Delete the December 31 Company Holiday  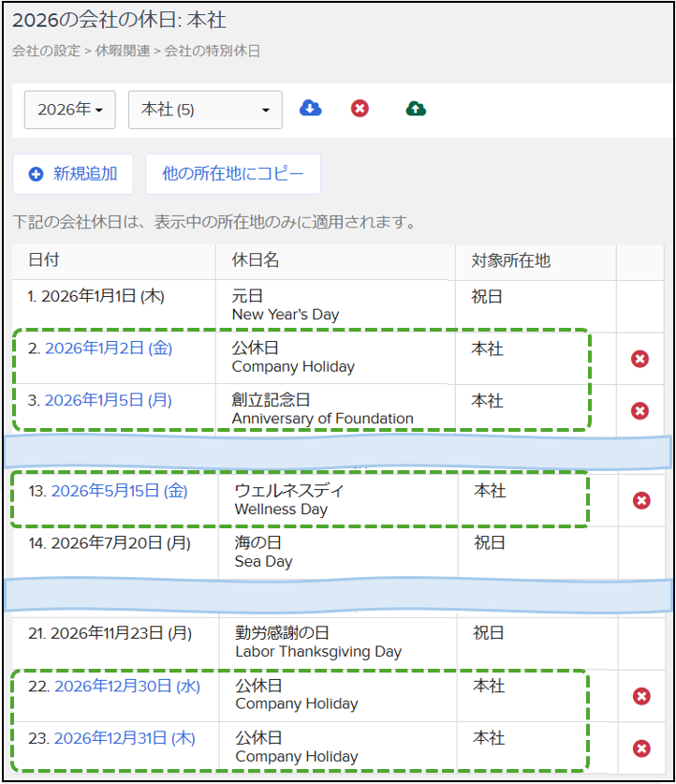click(x=641, y=748)
